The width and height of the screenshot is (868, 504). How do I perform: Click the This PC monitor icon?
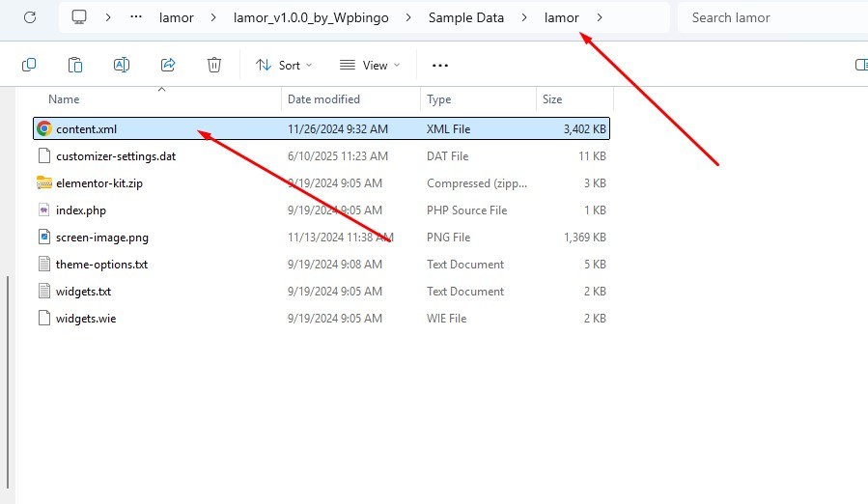click(x=79, y=17)
